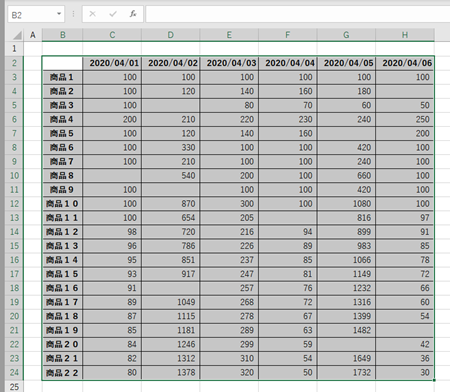Click the 商品４ row label cell

click(62, 119)
